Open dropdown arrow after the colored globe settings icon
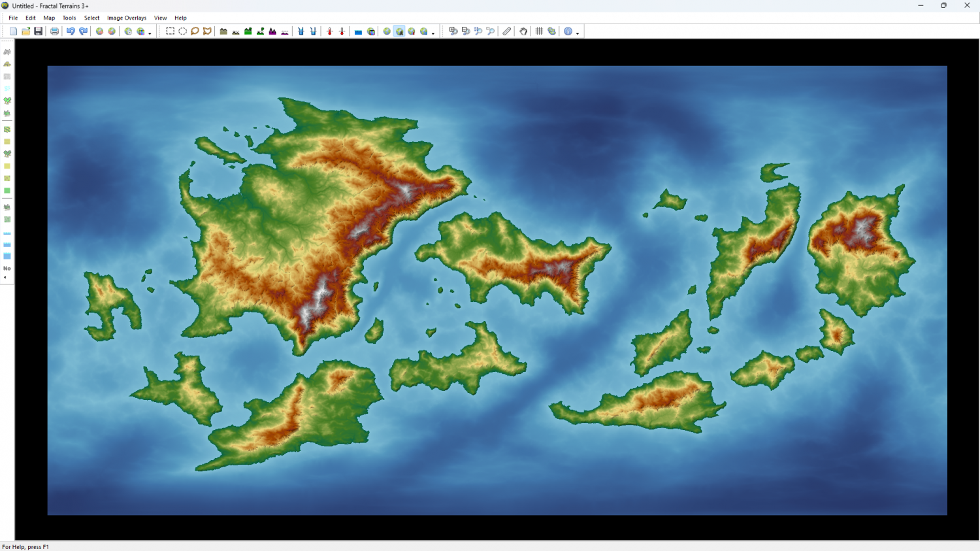Image resolution: width=980 pixels, height=551 pixels. coord(150,33)
